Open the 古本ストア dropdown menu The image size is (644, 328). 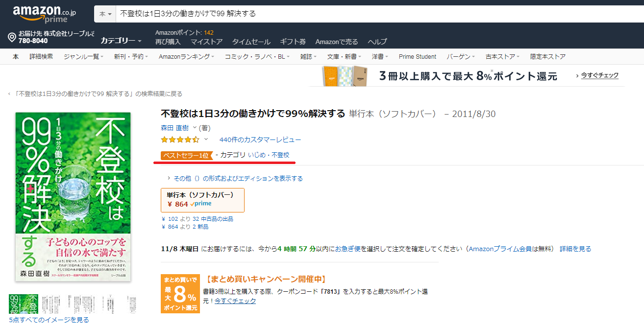click(x=503, y=57)
